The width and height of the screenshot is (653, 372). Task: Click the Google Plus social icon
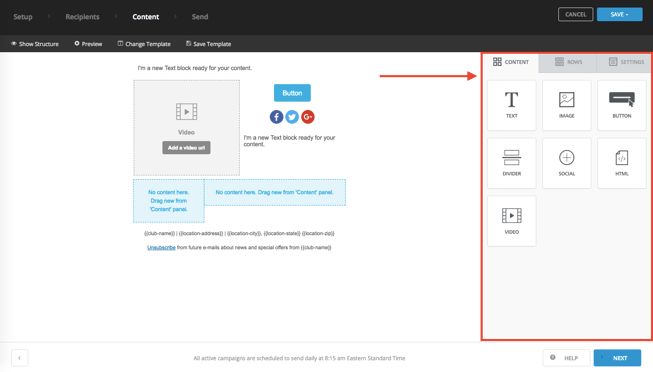click(308, 117)
